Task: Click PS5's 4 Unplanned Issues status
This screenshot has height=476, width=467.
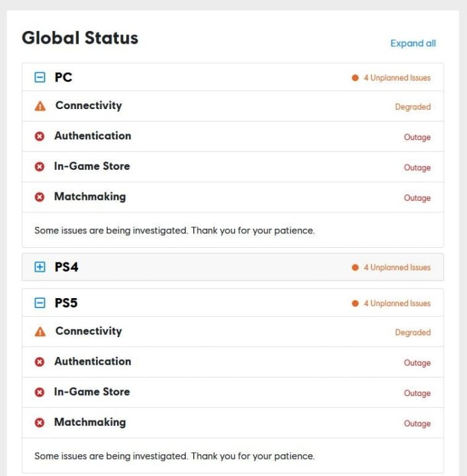Action: (396, 303)
